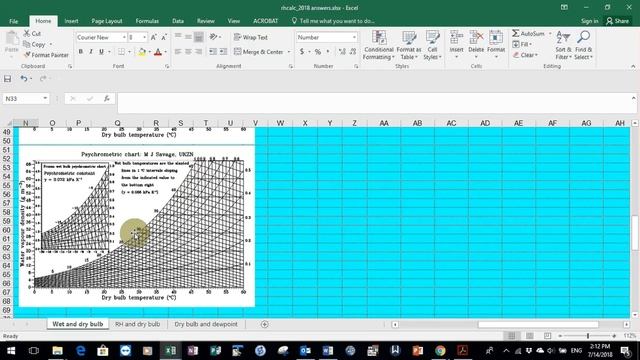This screenshot has width=640, height=360.
Task: Toggle Wrap Text
Action: [x=251, y=37]
